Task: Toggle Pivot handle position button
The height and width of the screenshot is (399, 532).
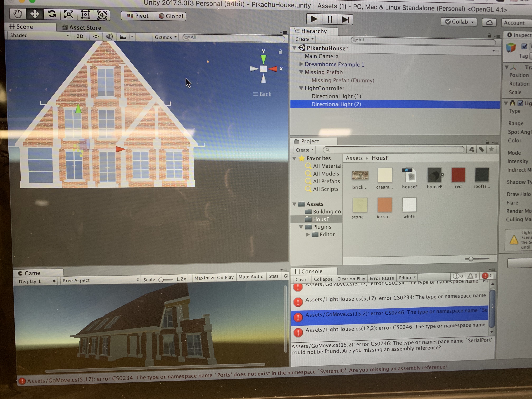Action: [138, 16]
